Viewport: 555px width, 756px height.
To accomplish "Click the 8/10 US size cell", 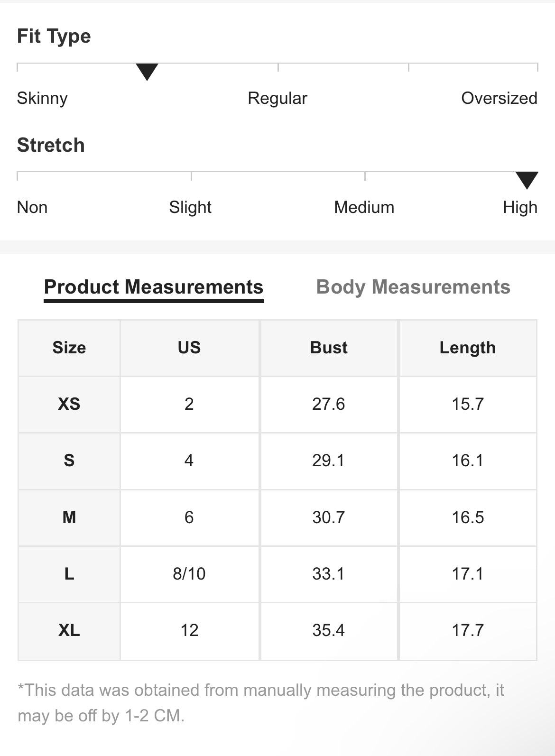I will pos(189,574).
